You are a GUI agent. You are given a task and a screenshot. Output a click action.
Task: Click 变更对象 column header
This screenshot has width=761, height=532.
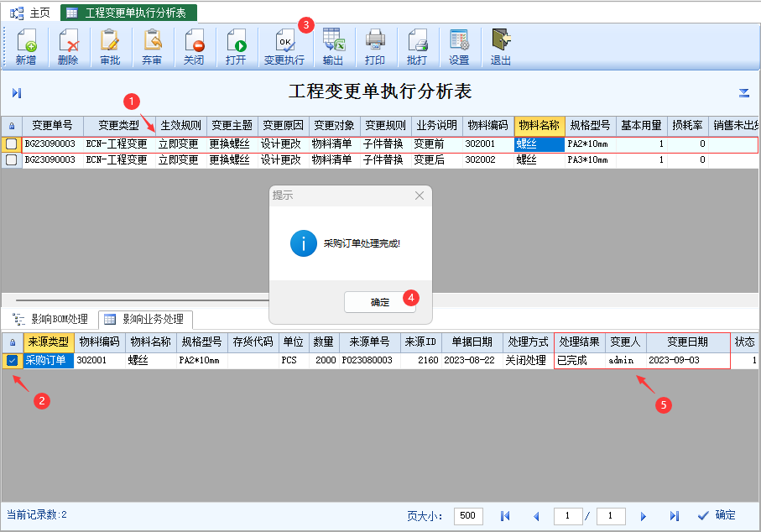pos(335,126)
